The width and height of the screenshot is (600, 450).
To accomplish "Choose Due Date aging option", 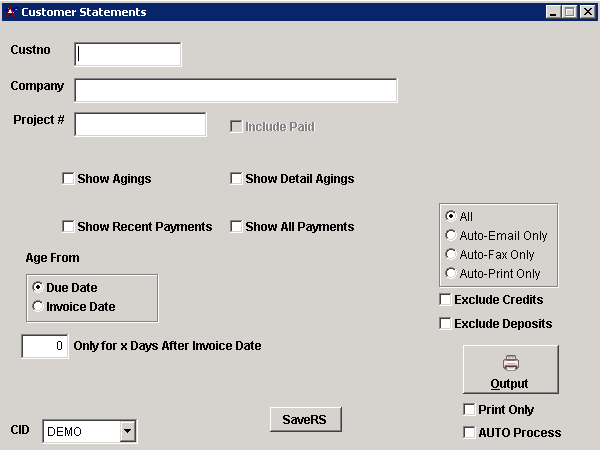I will click(x=38, y=288).
